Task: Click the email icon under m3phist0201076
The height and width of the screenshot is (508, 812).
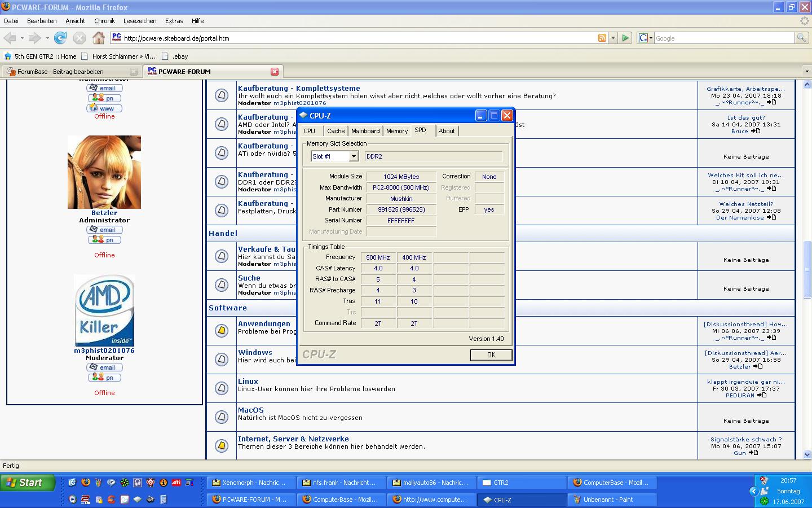Action: click(x=104, y=367)
